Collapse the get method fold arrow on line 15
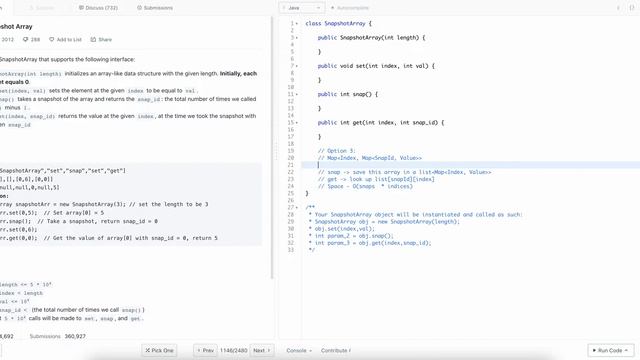 click(297, 122)
